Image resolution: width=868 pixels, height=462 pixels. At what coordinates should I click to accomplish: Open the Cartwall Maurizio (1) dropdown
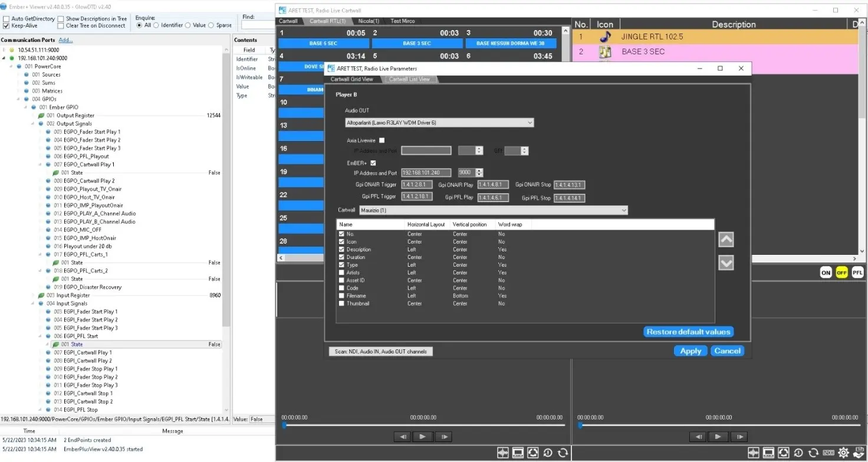(x=493, y=210)
